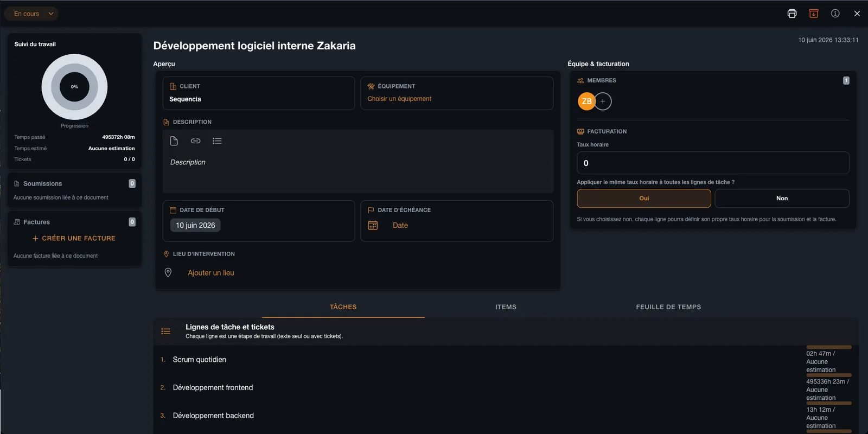This screenshot has height=434, width=868.
Task: Select Non for same hourly rate
Action: [x=782, y=199]
